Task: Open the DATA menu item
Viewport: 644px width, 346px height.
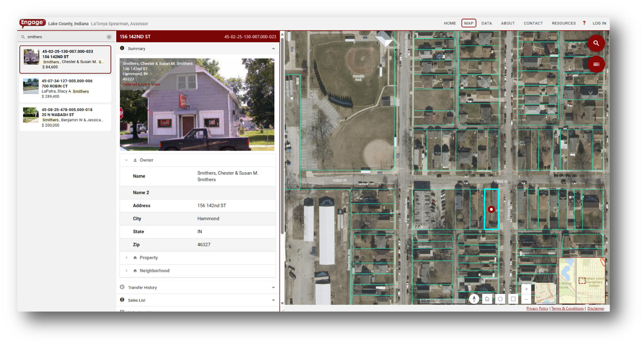Action: point(486,23)
